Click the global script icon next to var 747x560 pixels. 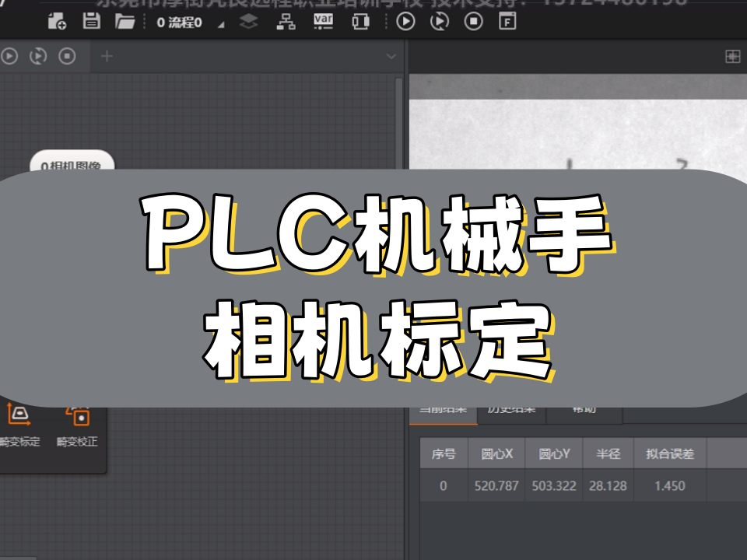[359, 22]
